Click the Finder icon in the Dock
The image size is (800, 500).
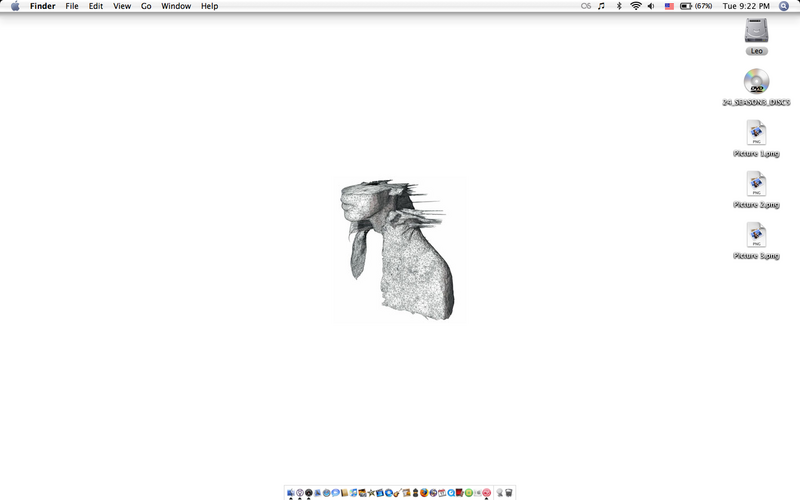(291, 493)
